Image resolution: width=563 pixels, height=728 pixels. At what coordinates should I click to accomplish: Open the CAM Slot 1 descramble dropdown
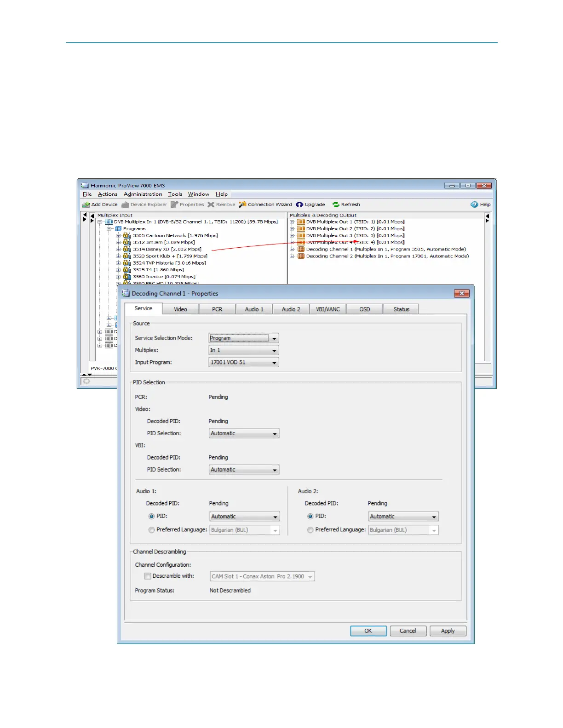click(x=262, y=576)
